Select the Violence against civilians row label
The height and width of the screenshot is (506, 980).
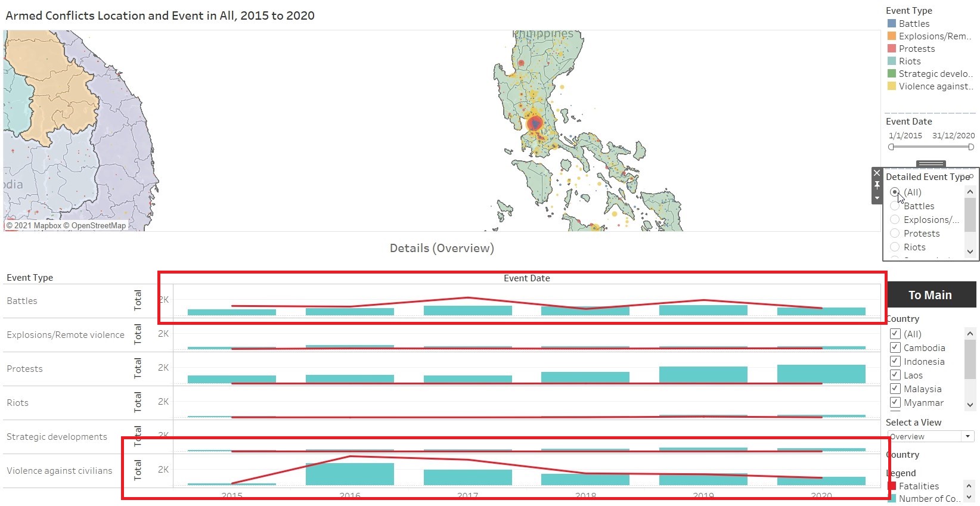coord(60,471)
